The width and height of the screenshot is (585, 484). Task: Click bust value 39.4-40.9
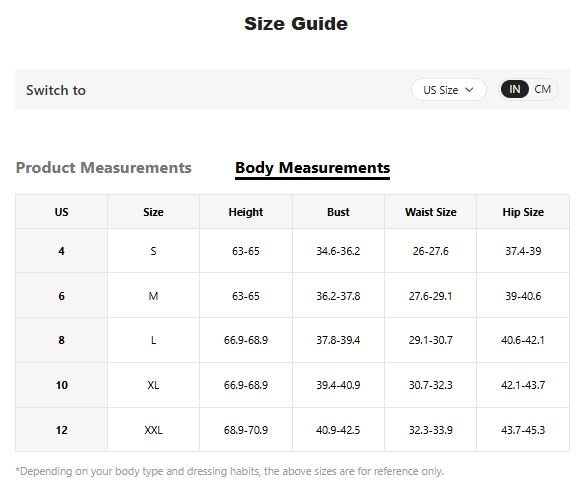338,385
